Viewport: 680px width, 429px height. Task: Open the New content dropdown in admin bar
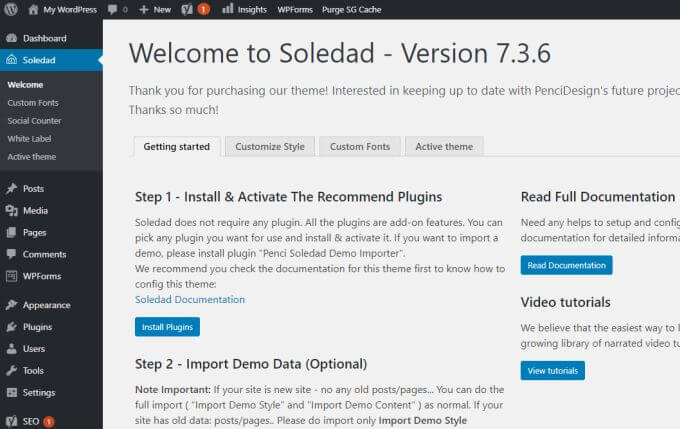pos(154,9)
